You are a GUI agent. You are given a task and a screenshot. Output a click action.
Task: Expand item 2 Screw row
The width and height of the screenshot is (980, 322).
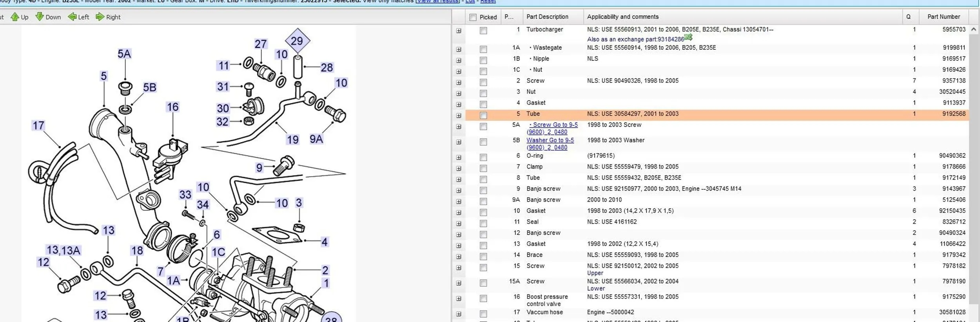coord(459,82)
